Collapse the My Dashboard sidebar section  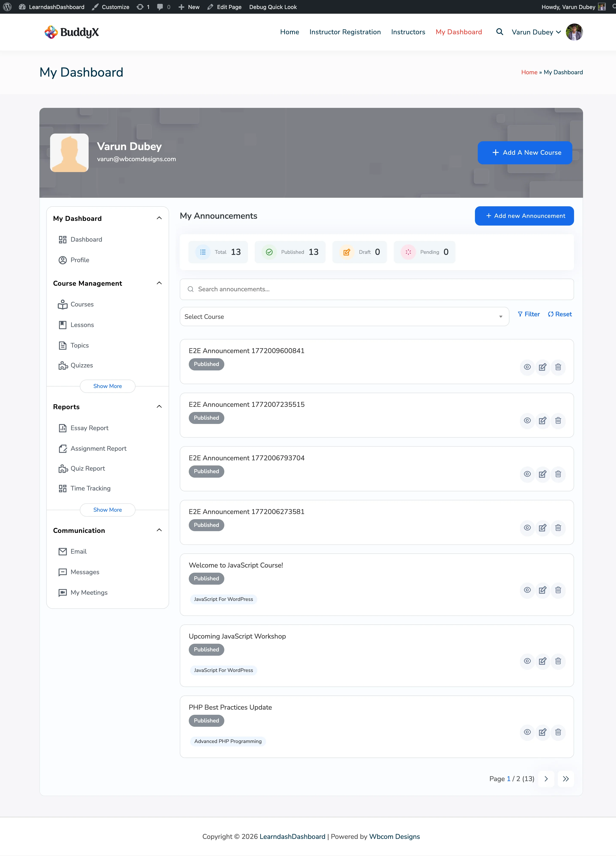(159, 218)
